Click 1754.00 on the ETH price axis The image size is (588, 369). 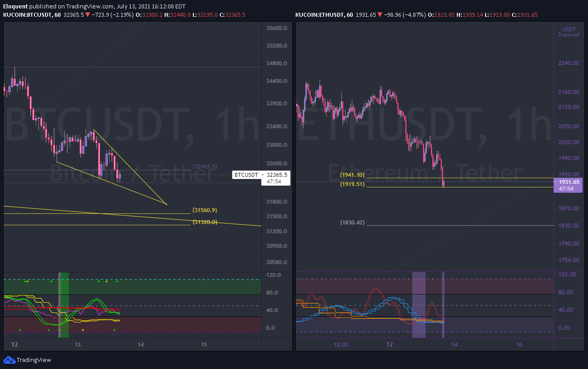(569, 260)
